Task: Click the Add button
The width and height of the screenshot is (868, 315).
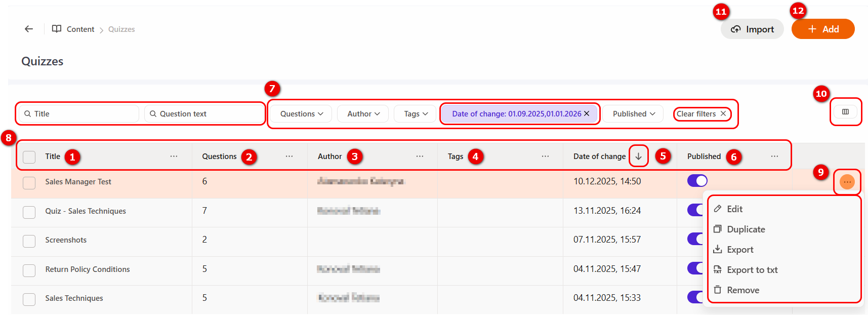Action: 823,29
